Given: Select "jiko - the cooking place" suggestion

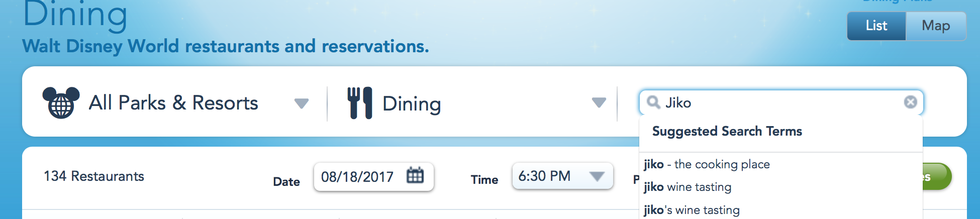Looking at the screenshot, I should [707, 164].
